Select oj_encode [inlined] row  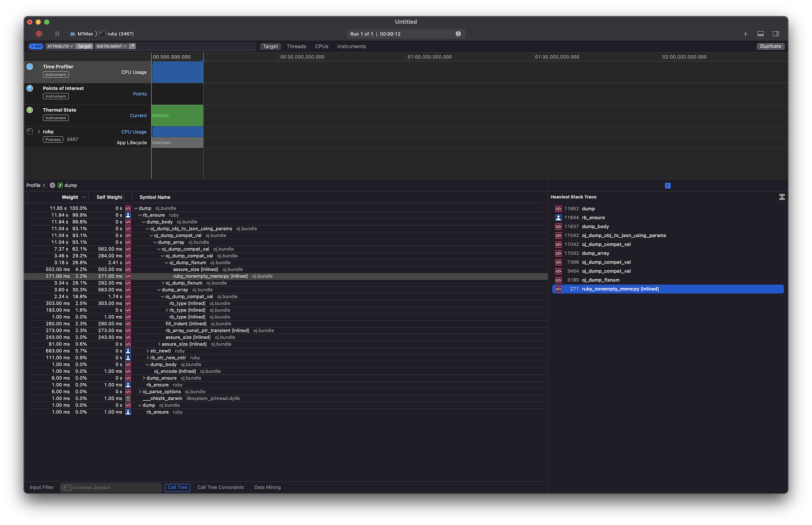coord(286,371)
